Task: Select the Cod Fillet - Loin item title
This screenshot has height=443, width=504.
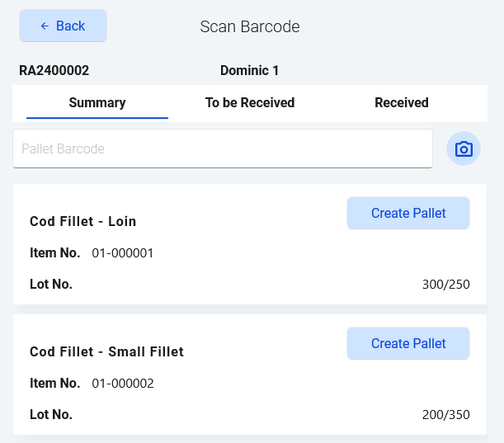Action: point(83,221)
